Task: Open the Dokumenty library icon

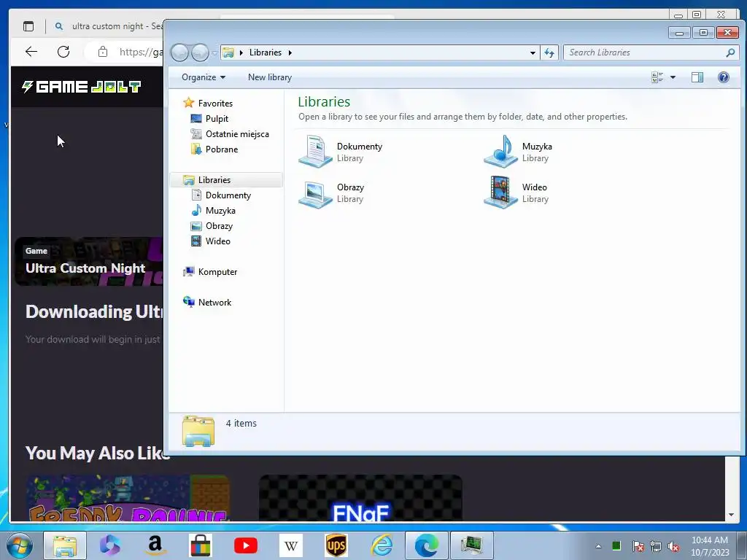Action: click(x=315, y=152)
